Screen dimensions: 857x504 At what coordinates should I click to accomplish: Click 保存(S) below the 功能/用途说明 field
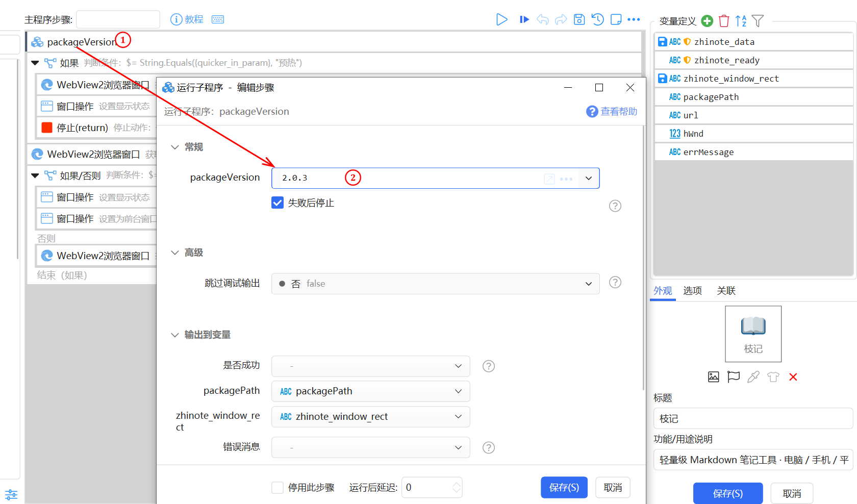click(728, 493)
